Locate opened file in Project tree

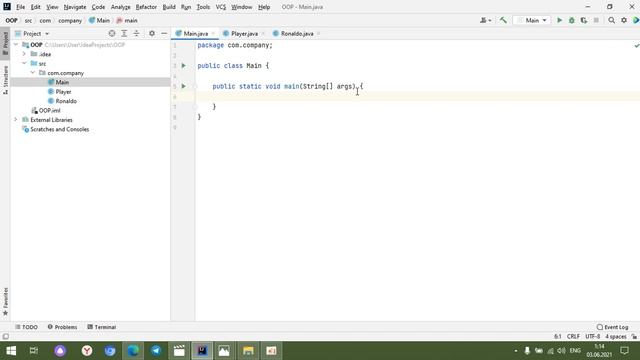tap(112, 33)
